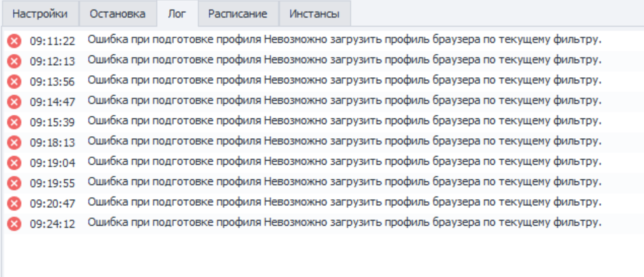This screenshot has height=277, width=644.
Task: Click the error icon at 09:11:22
Action: 14,41
